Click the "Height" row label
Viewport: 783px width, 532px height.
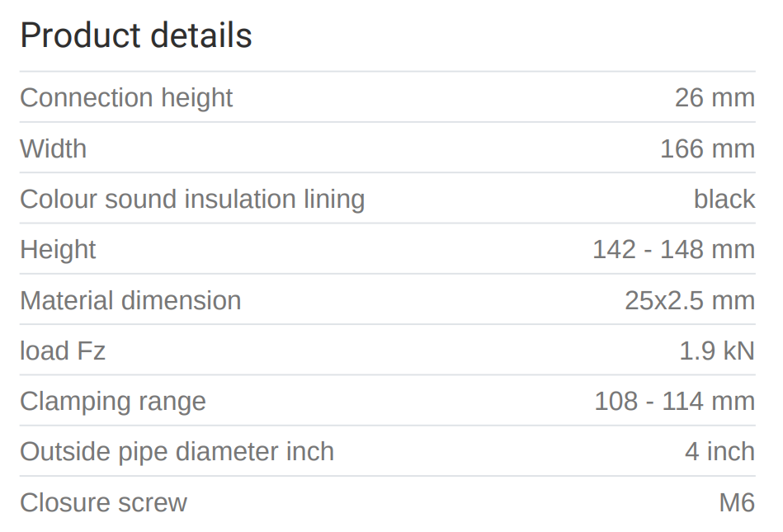(x=58, y=249)
